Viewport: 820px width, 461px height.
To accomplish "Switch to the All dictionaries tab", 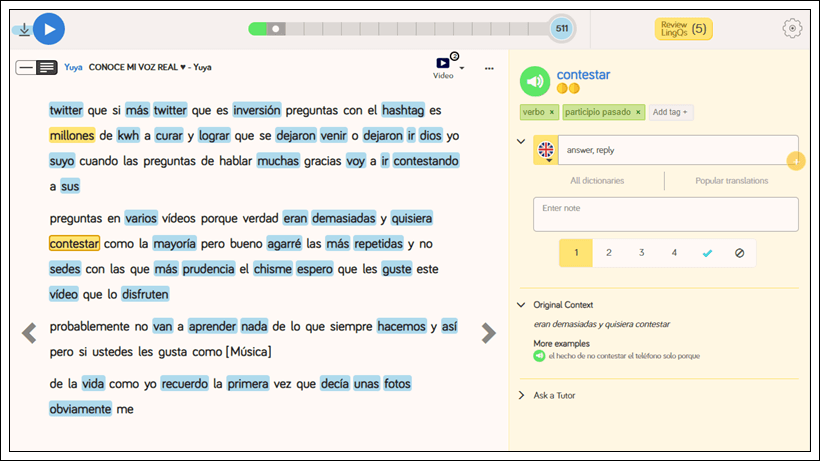I will pyautogui.click(x=597, y=181).
